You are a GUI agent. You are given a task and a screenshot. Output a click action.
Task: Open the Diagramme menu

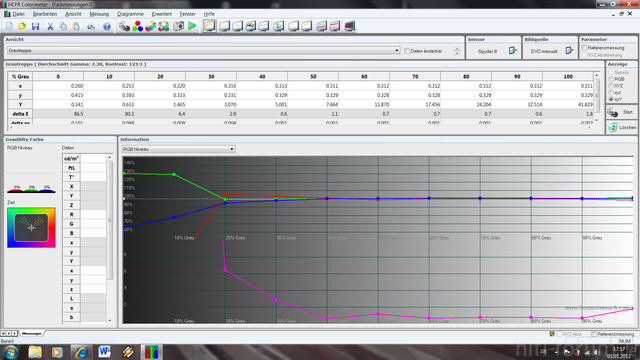(130, 14)
